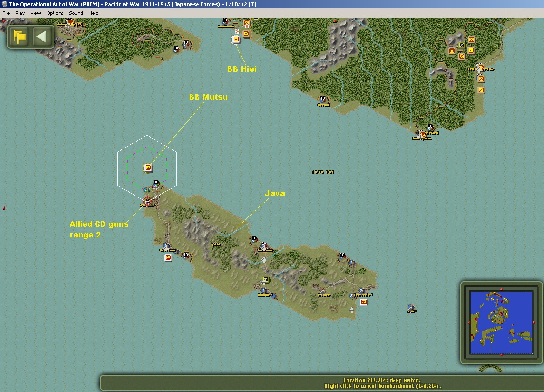
Task: Click the yellow flags button
Action: [x=20, y=36]
